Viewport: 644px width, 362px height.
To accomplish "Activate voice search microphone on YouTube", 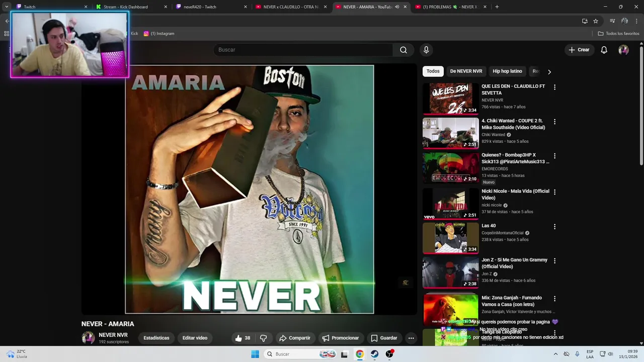I will coord(426,50).
